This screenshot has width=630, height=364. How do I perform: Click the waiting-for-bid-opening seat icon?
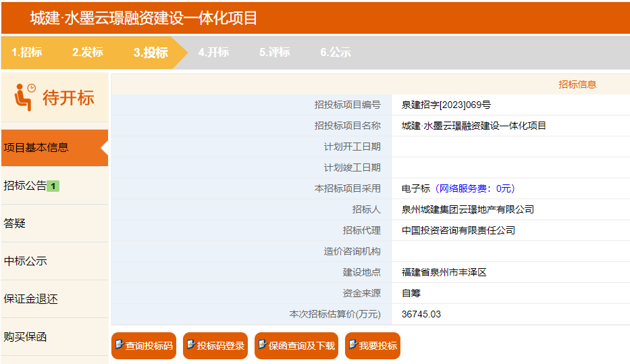pos(25,97)
